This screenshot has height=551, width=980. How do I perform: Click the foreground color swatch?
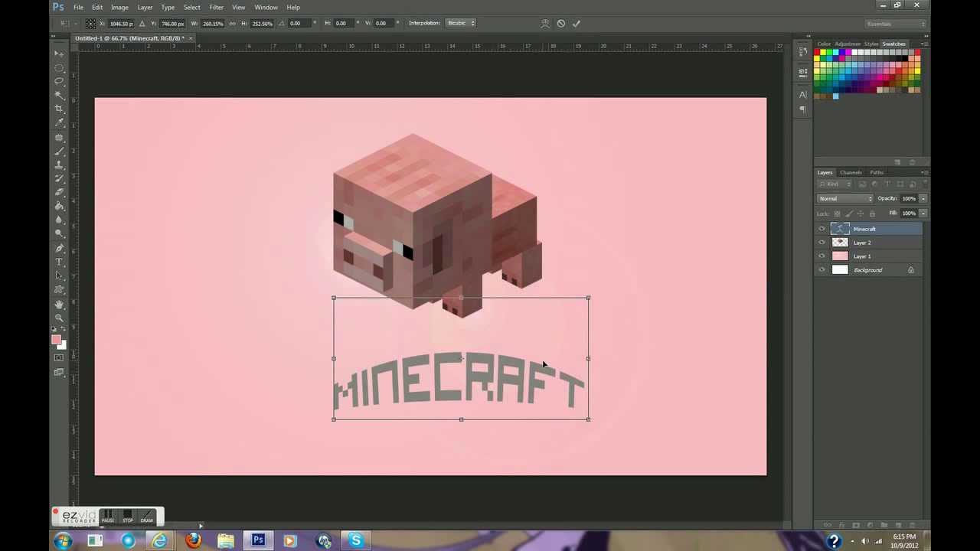click(x=56, y=340)
